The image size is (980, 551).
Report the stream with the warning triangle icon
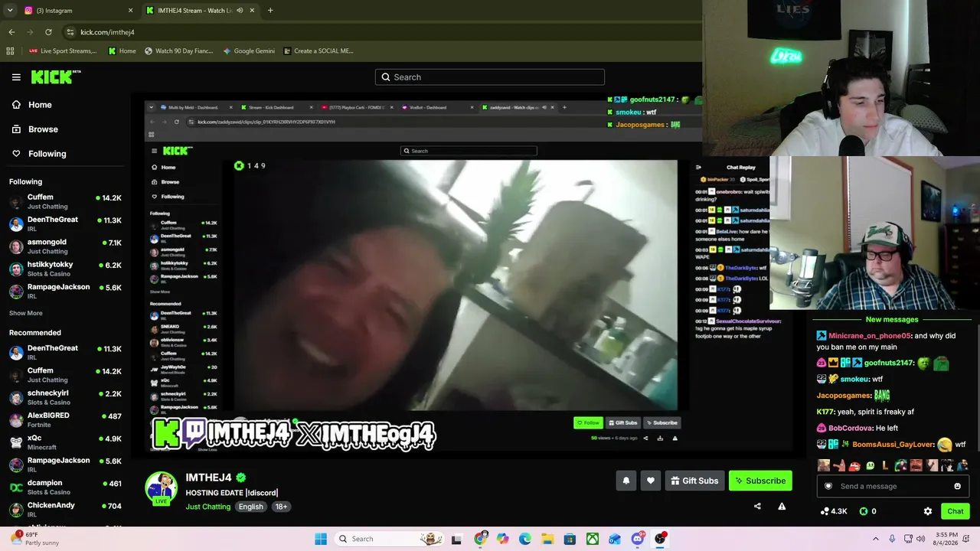782,506
